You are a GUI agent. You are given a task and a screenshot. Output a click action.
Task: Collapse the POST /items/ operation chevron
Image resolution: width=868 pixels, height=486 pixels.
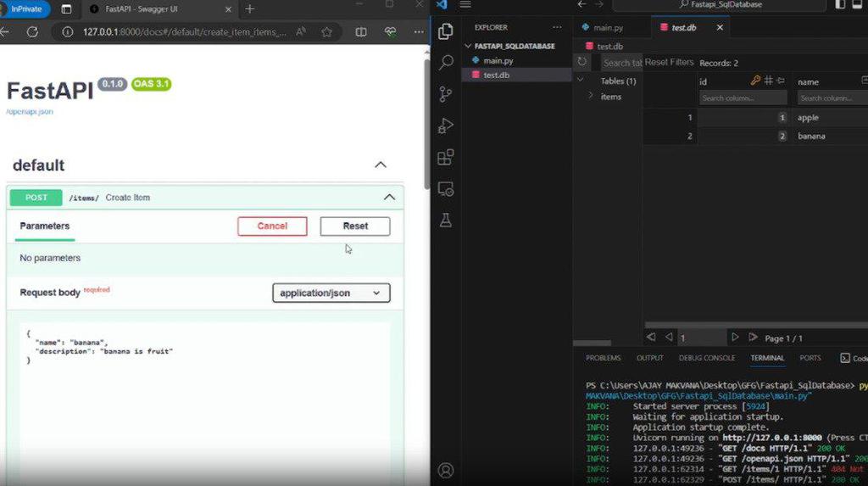tap(389, 198)
